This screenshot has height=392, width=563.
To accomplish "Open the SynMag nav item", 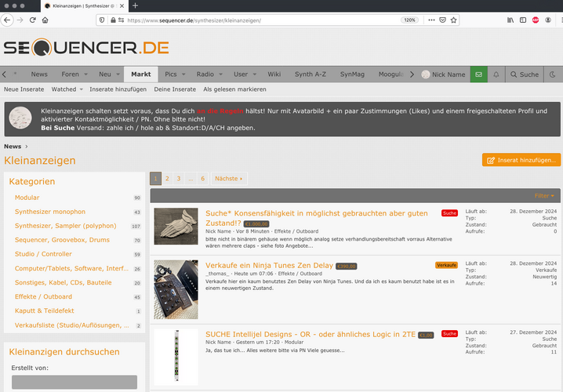I will 352,74.
